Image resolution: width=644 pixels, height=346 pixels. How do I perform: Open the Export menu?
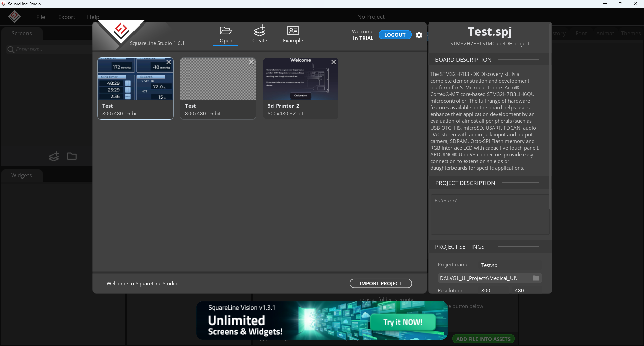tap(67, 17)
